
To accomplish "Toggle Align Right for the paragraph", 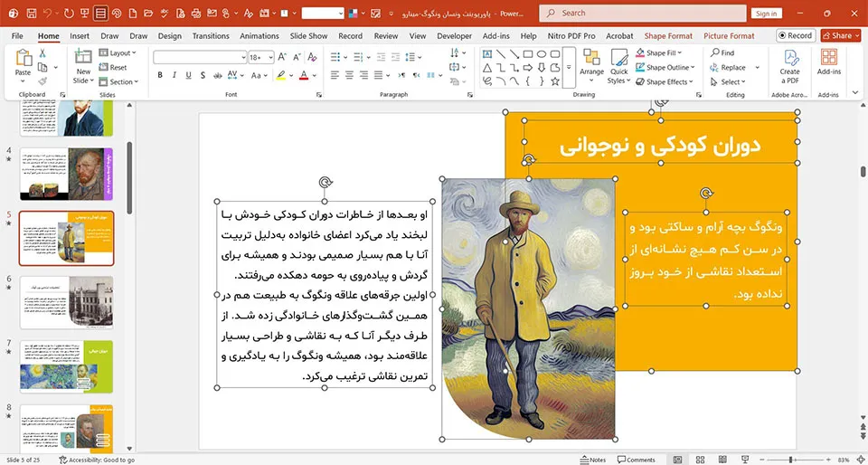I will (x=363, y=75).
